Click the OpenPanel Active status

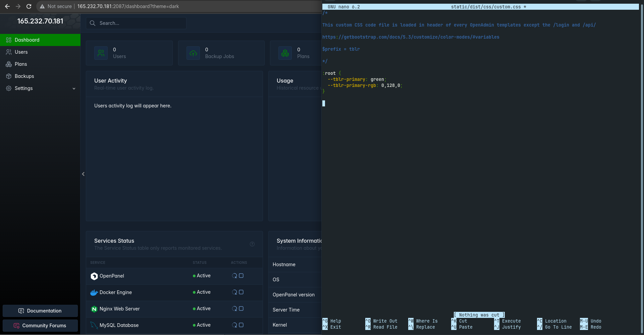(x=202, y=276)
